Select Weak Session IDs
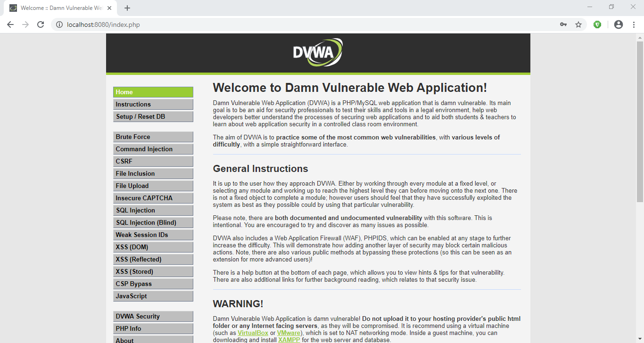Screen dimensions: 644x343 pyautogui.click(x=153, y=235)
